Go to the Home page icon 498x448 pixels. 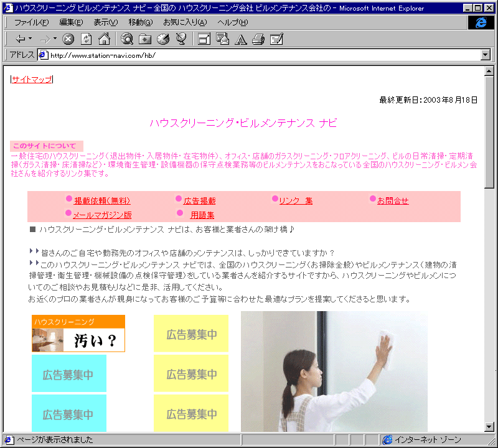point(104,39)
